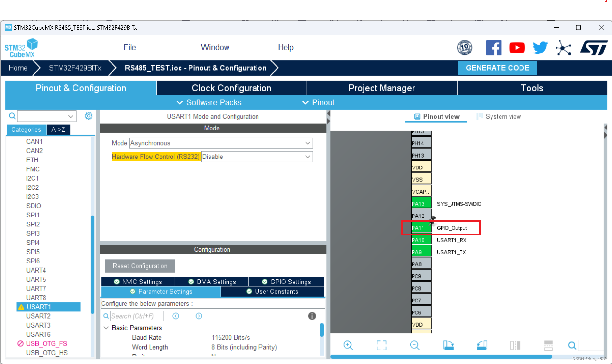The image size is (612, 364).
Task: Click the right-edge panel collapse arrow
Action: coord(606,128)
